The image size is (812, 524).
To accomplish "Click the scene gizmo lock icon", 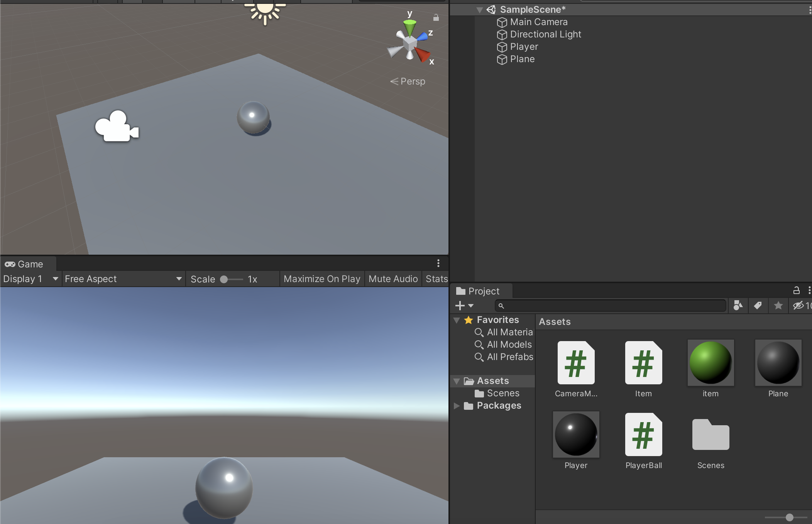I will pos(436,17).
